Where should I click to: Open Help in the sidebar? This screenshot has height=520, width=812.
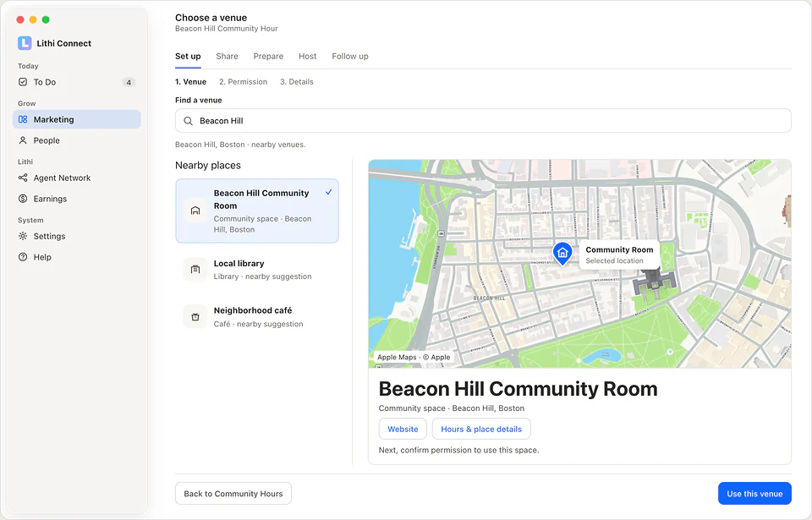click(77, 257)
